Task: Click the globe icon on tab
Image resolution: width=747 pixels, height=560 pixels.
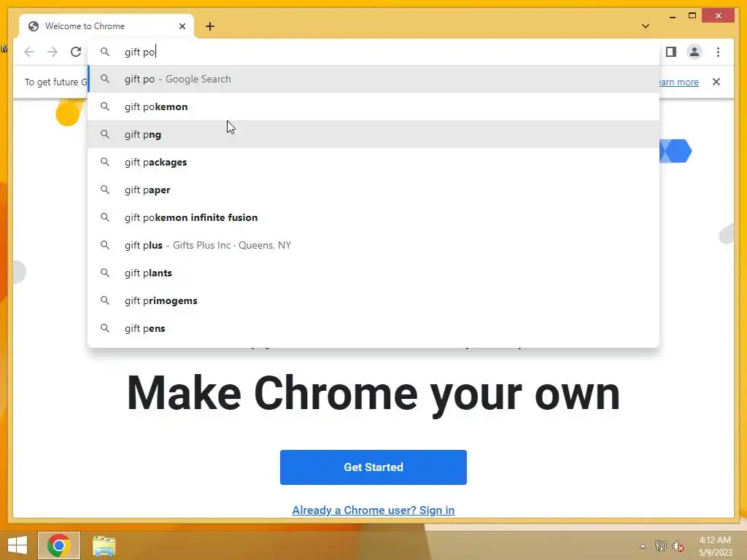Action: point(34,26)
